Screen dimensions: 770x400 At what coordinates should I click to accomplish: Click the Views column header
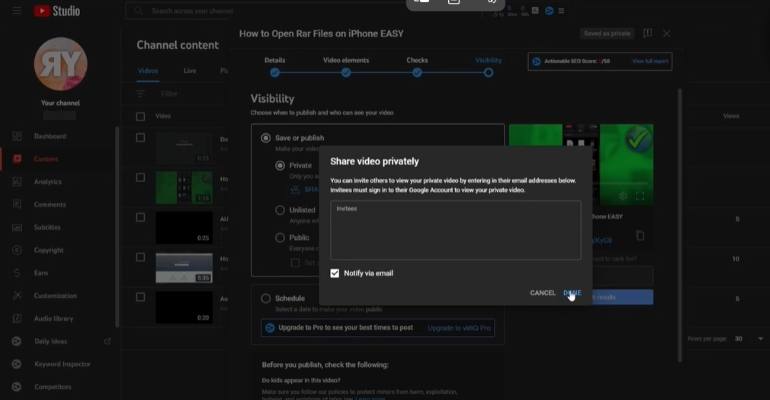731,116
